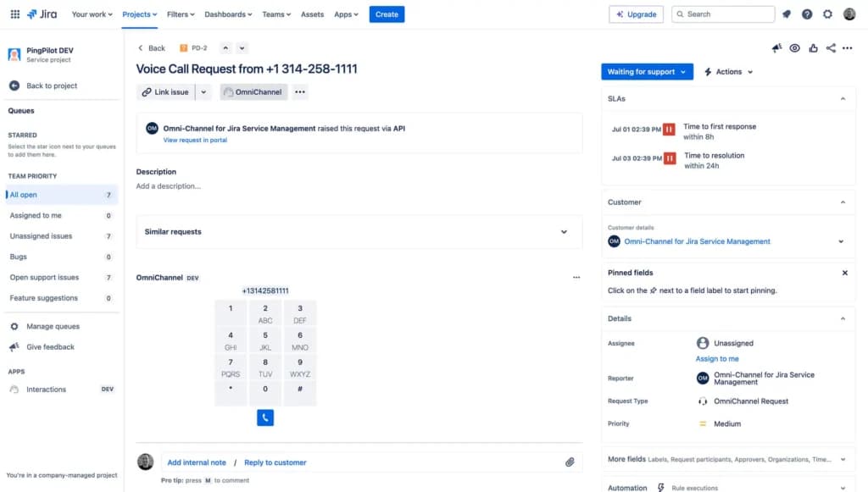Open the Waiting for support status dropdown
The image size is (868, 492).
tap(647, 72)
